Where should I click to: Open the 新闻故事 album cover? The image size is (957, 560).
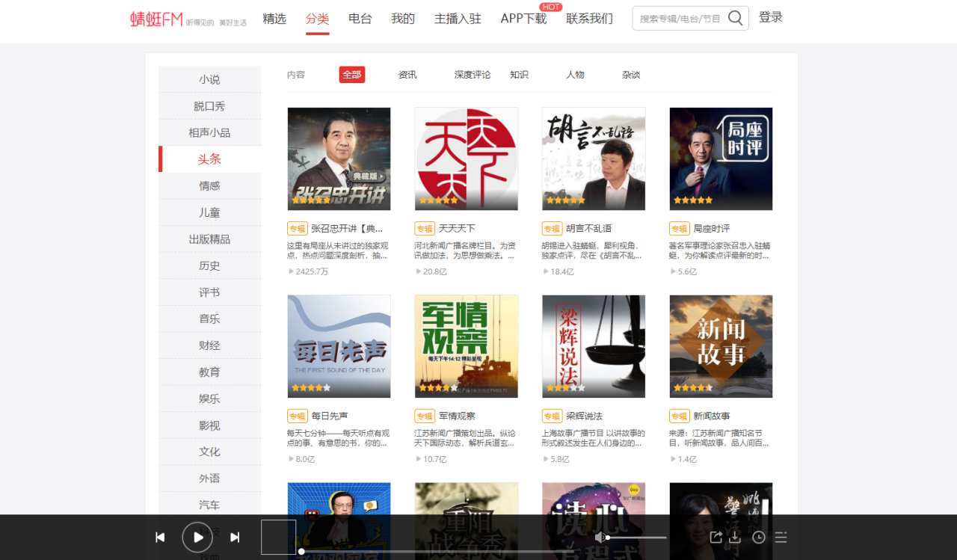pos(721,346)
